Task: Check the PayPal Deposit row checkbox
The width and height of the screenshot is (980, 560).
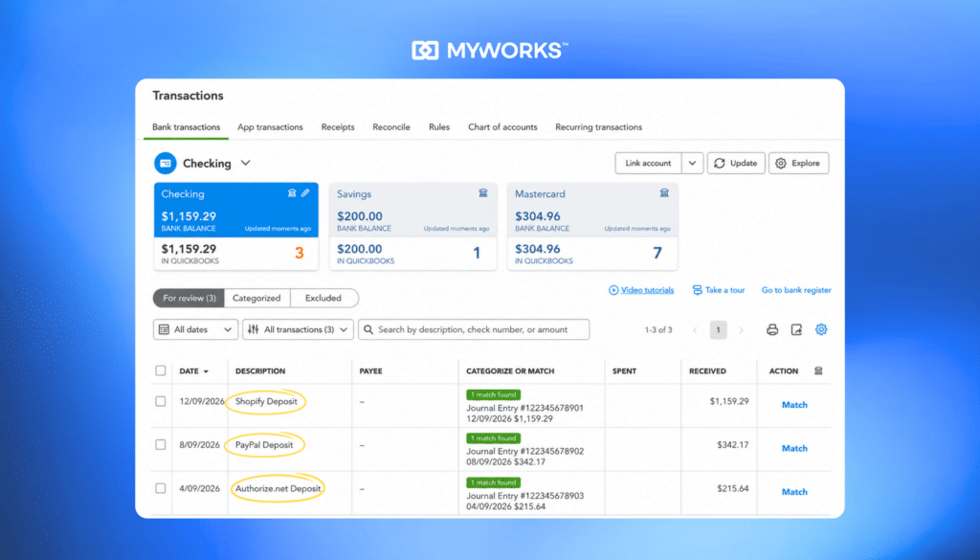Action: (x=161, y=444)
